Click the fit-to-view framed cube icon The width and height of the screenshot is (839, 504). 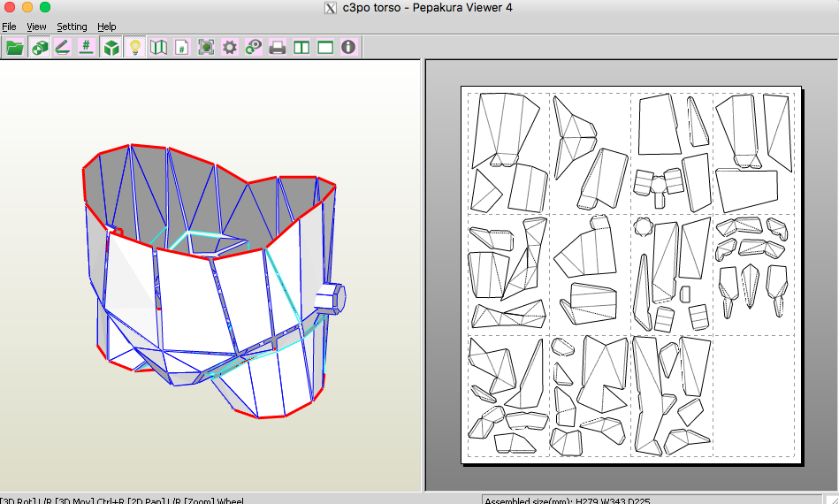pos(206,48)
